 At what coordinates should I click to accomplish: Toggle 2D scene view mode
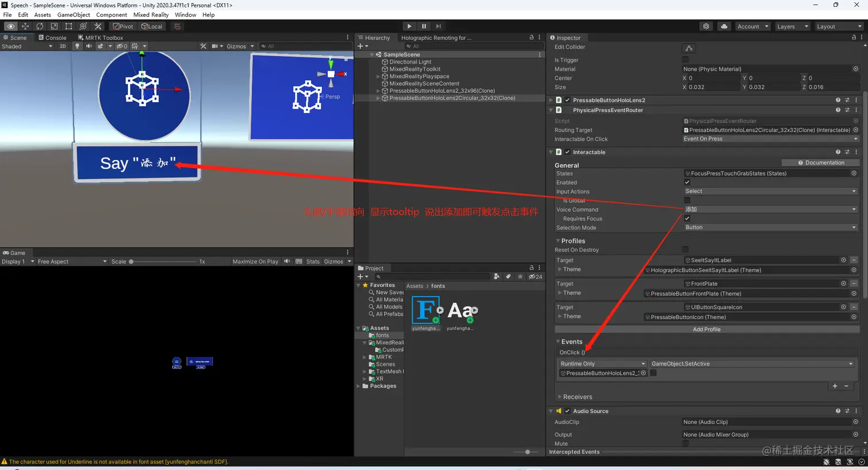63,46
